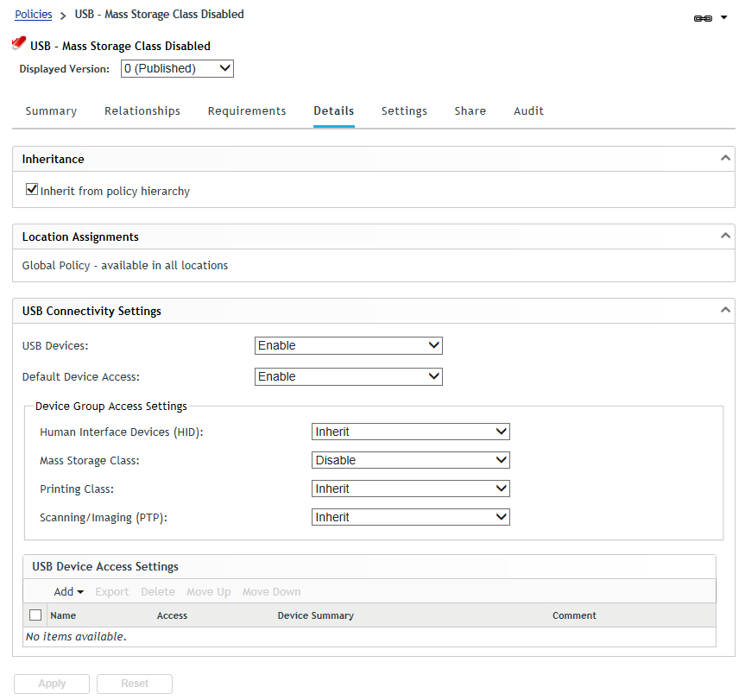Open the Add menu in USB Device Access Settings
This screenshot has height=700, width=745.
coord(67,591)
